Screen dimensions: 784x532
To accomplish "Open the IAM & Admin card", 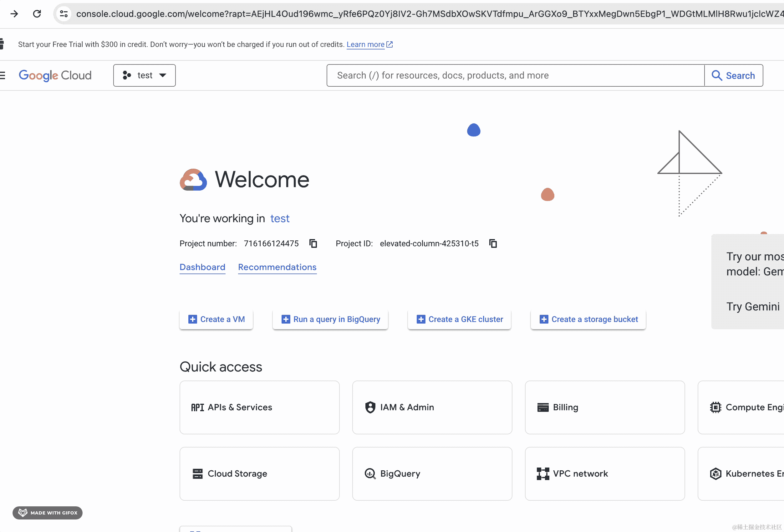I will [x=432, y=407].
